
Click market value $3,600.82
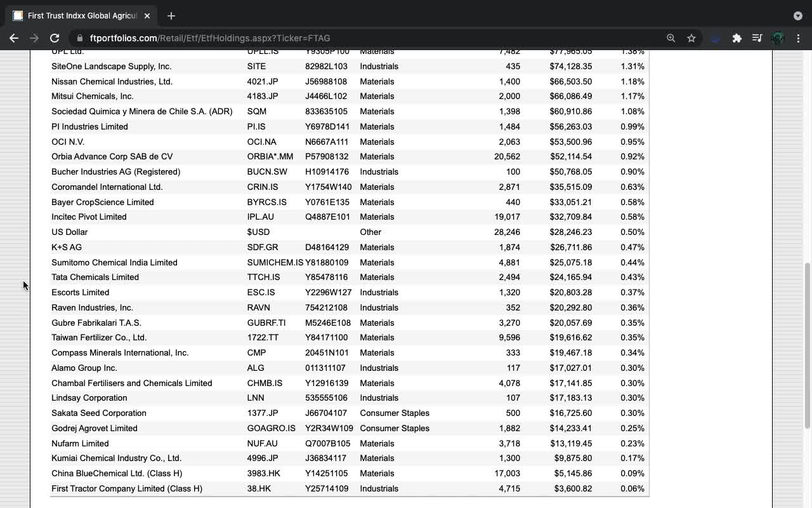[573, 488]
